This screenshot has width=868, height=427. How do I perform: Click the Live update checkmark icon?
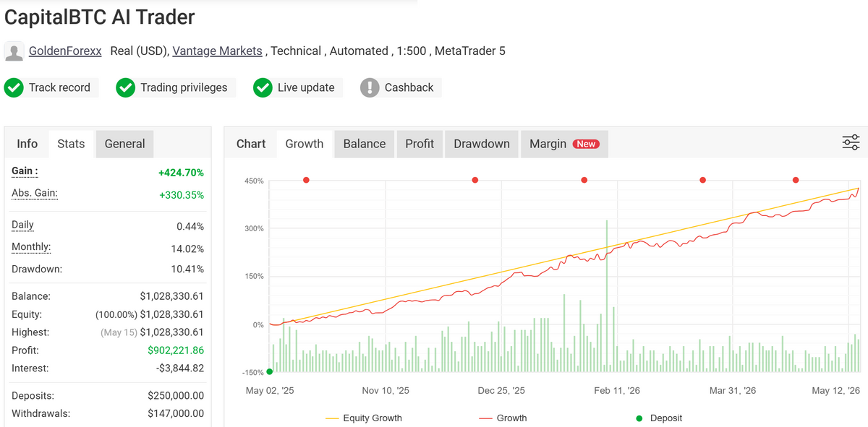click(x=263, y=87)
